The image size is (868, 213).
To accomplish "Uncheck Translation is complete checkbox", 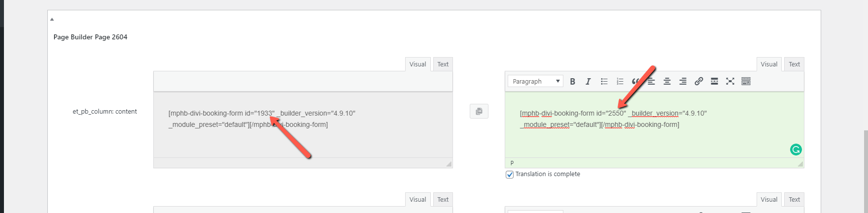I will [510, 175].
